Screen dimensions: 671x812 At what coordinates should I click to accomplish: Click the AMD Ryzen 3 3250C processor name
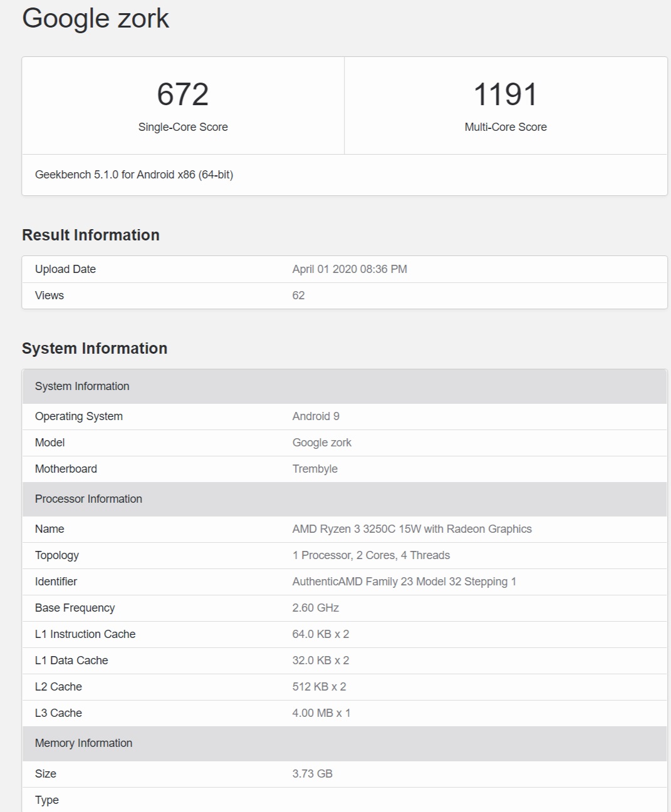[x=412, y=529]
